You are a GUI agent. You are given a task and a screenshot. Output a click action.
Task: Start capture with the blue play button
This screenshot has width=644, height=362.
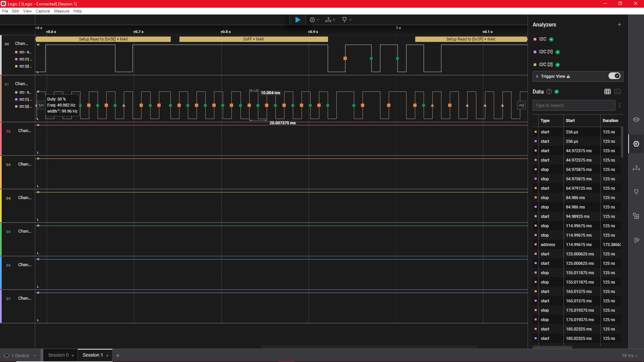click(x=298, y=20)
